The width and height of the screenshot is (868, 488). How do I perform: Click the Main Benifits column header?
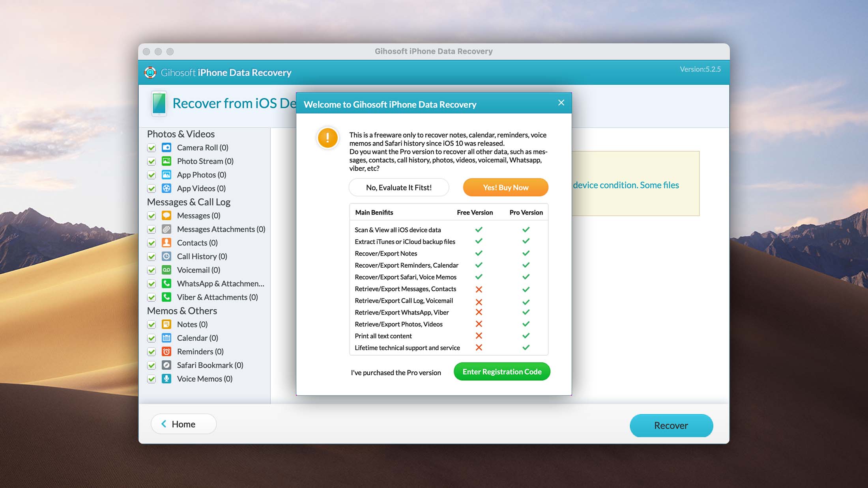tap(374, 212)
